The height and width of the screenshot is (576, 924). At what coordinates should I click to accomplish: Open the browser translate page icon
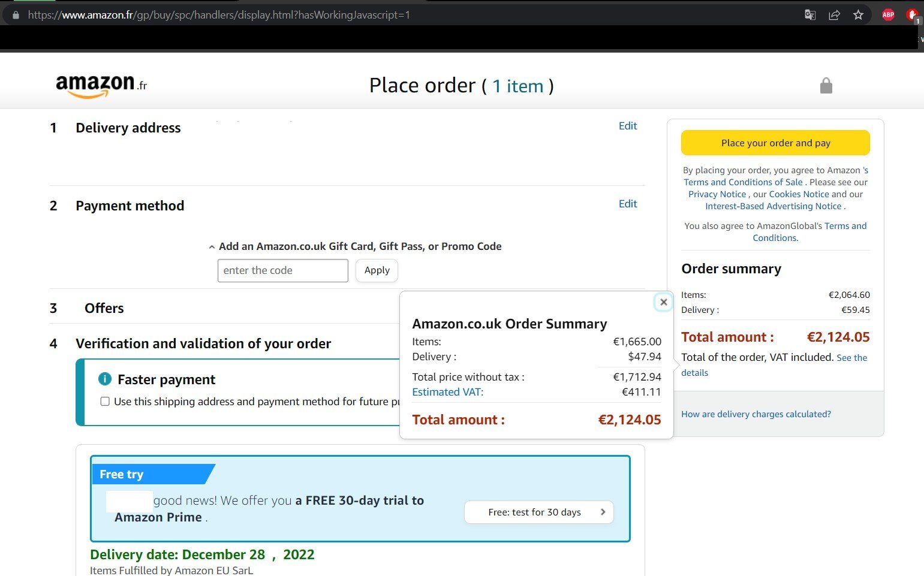(810, 15)
